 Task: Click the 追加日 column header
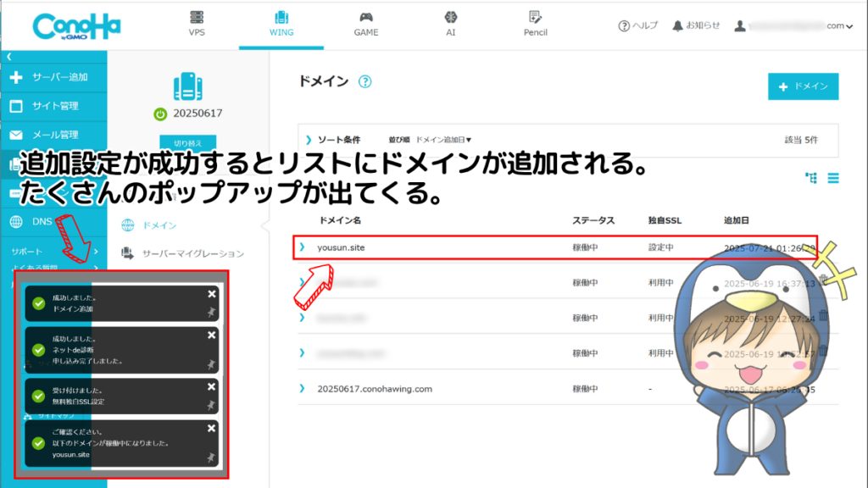click(x=737, y=220)
